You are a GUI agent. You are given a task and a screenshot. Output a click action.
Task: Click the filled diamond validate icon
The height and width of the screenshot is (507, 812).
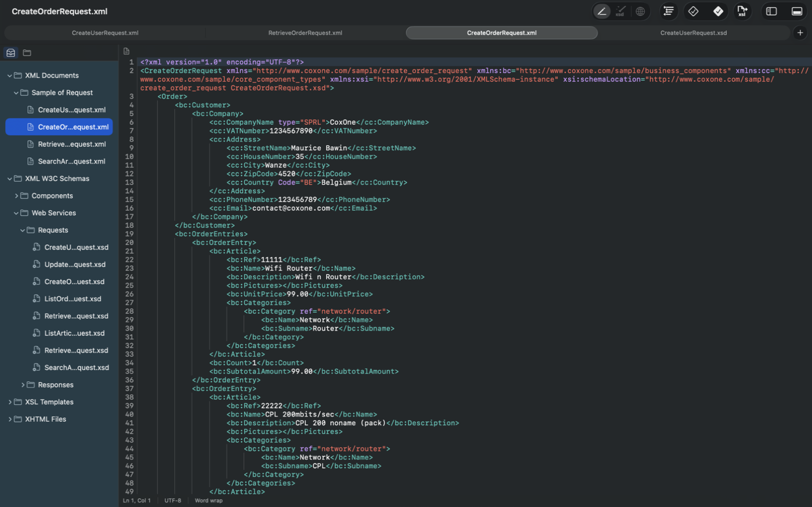point(718,11)
